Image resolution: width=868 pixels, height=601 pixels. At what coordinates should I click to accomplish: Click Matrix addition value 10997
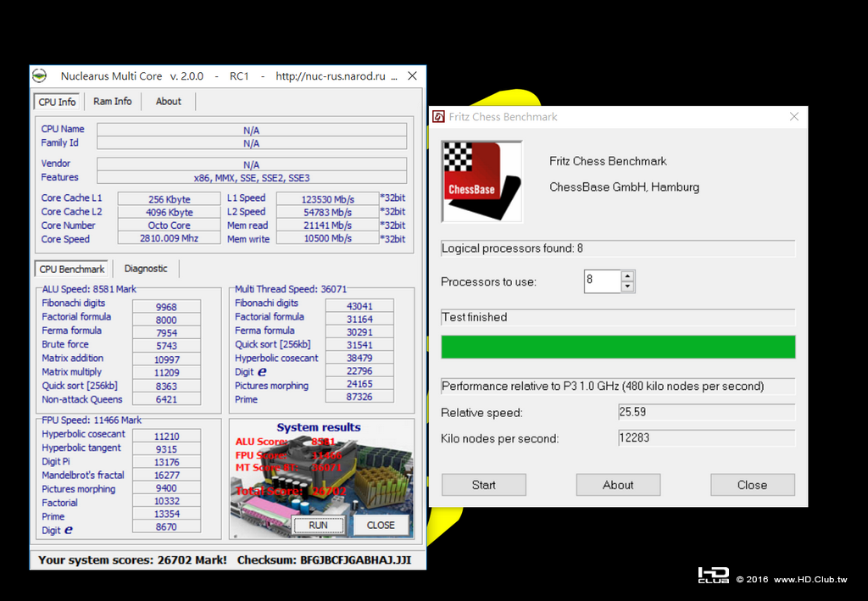tap(166, 359)
